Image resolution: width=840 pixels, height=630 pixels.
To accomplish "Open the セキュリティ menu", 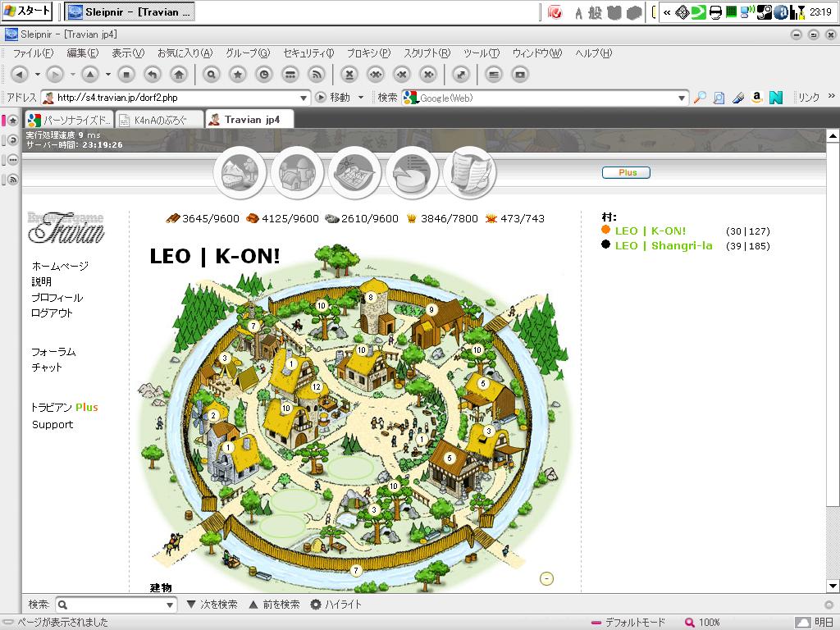I will [308, 53].
